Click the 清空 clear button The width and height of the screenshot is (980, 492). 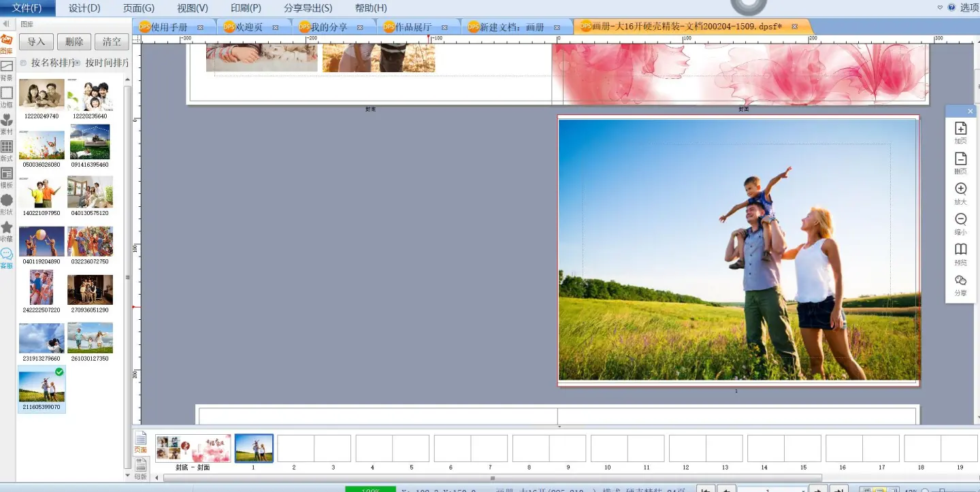point(112,42)
